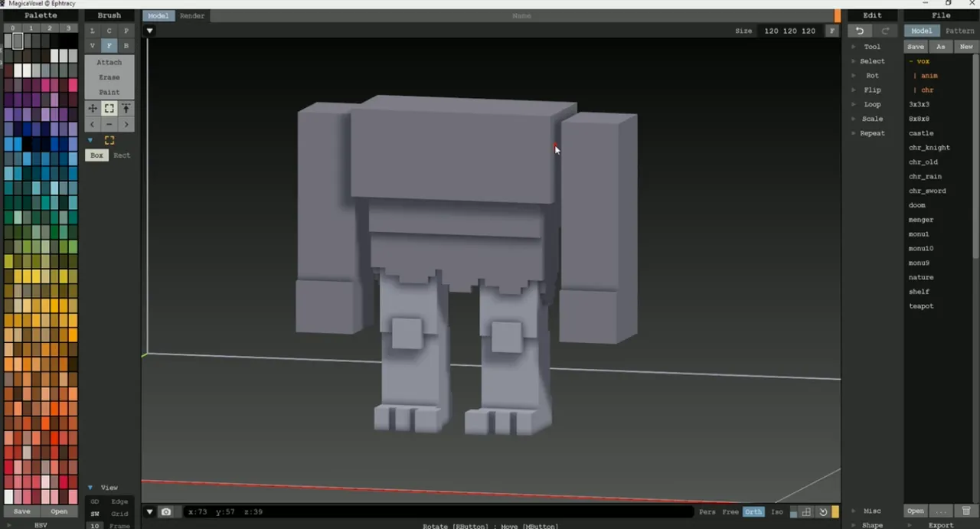Open the castle model from list

pyautogui.click(x=921, y=133)
